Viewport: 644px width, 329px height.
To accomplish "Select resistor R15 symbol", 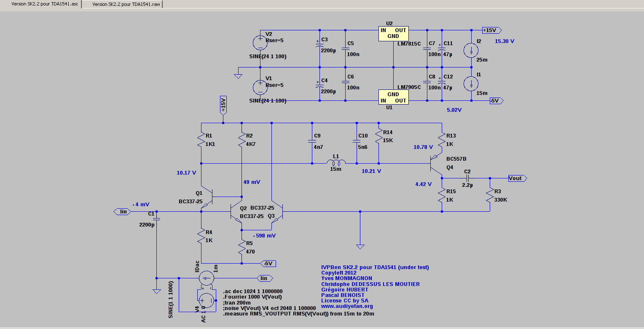I will coord(442,195).
